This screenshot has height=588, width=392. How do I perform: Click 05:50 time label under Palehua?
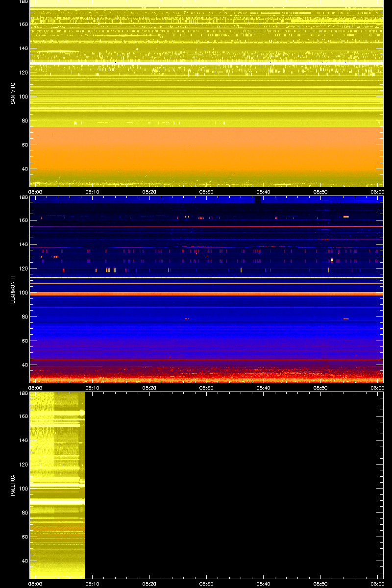click(320, 584)
